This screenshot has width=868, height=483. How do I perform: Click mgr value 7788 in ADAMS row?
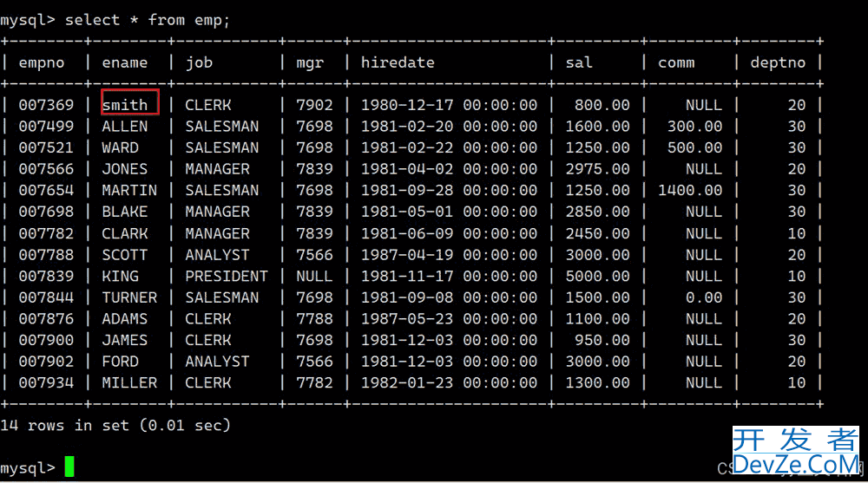coord(314,319)
